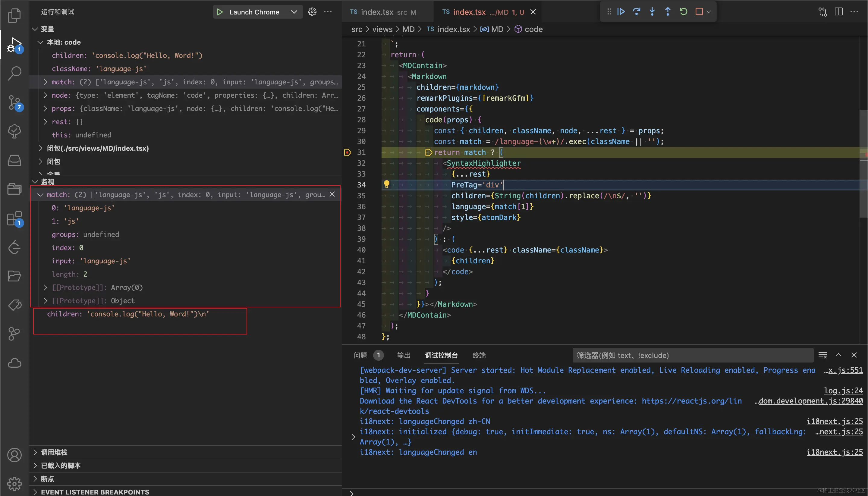868x496 pixels.
Task: Click the editor vertical scrollbar
Action: [864, 164]
